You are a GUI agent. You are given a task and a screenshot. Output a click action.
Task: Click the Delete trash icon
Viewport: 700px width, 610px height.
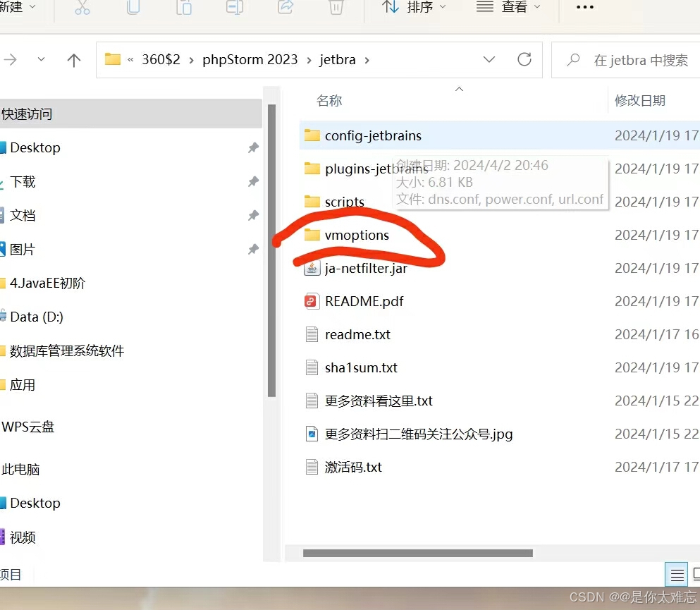click(x=336, y=7)
